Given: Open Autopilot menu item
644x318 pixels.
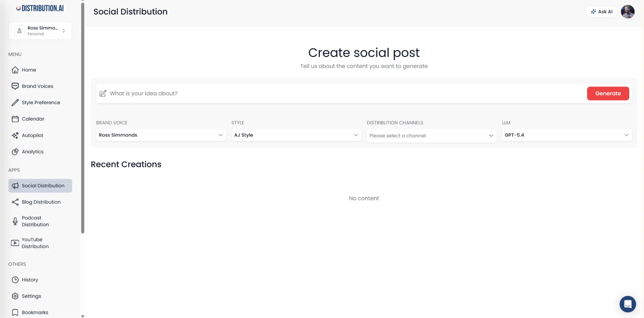Looking at the screenshot, I should [x=40, y=135].
